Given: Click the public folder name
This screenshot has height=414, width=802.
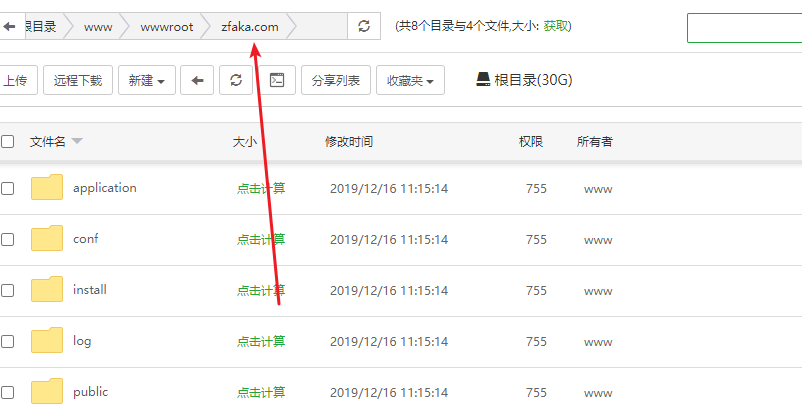Looking at the screenshot, I should pyautogui.click(x=91, y=392).
